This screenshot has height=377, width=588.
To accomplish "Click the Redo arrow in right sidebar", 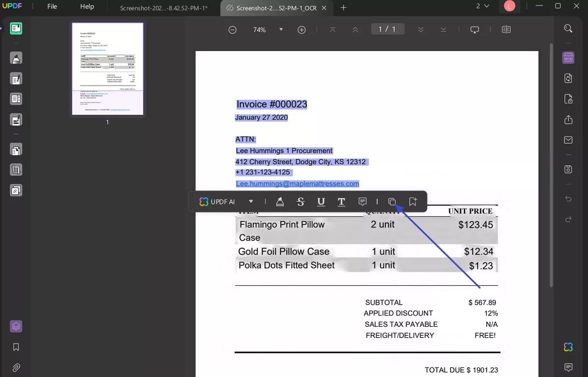I will tap(569, 219).
